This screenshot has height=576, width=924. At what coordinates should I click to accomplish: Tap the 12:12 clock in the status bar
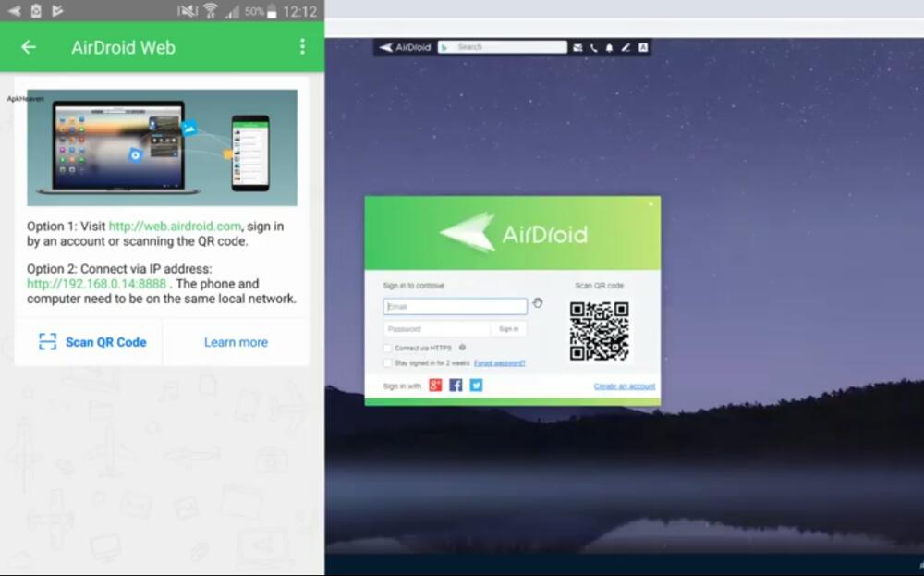pyautogui.click(x=300, y=11)
